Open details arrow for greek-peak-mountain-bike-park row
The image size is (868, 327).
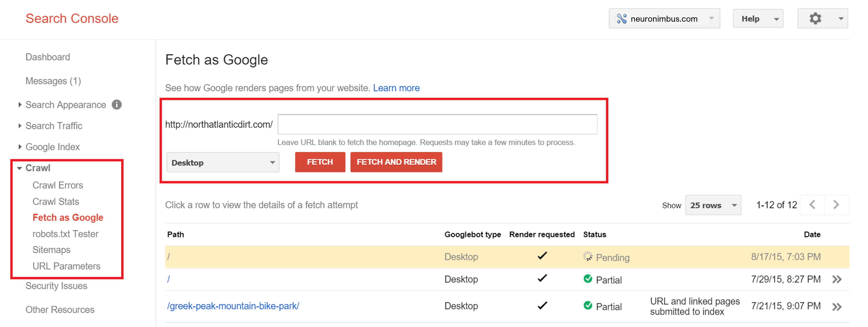(837, 307)
